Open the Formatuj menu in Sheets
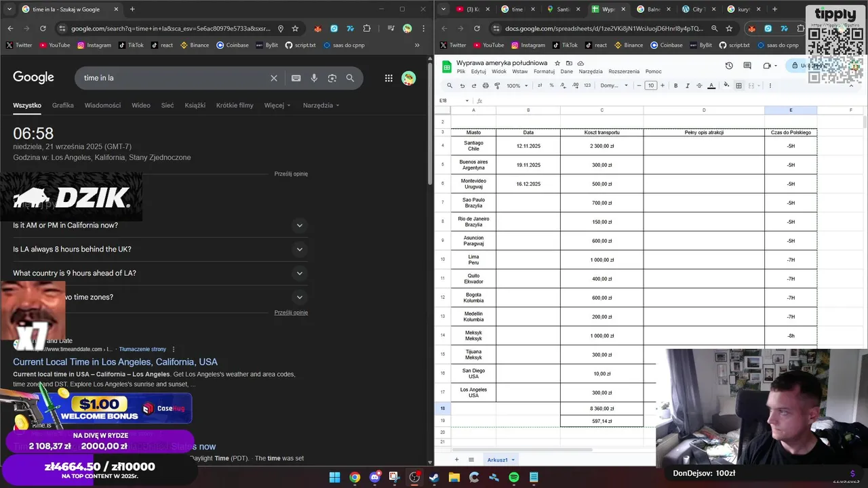Viewport: 868px width, 488px height. click(544, 71)
